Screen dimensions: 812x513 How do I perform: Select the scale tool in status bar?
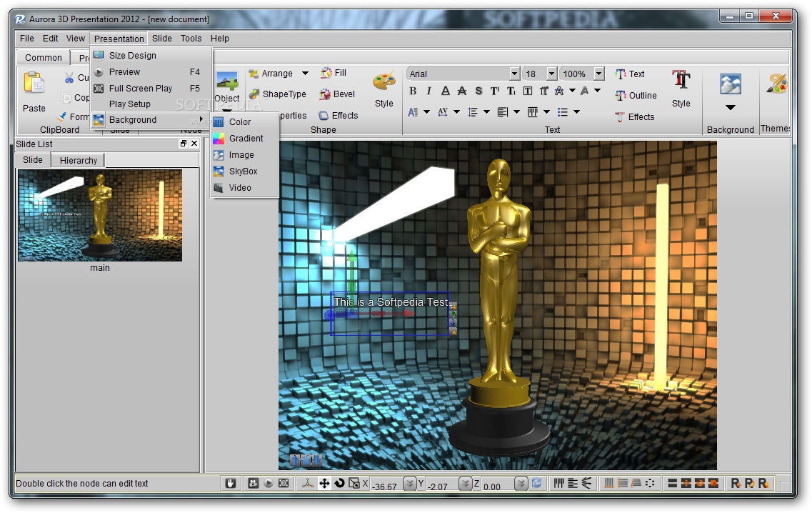tap(354, 484)
